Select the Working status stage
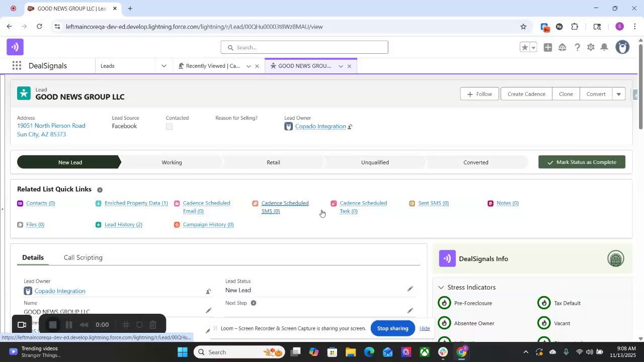The height and width of the screenshot is (362, 644). (x=172, y=162)
